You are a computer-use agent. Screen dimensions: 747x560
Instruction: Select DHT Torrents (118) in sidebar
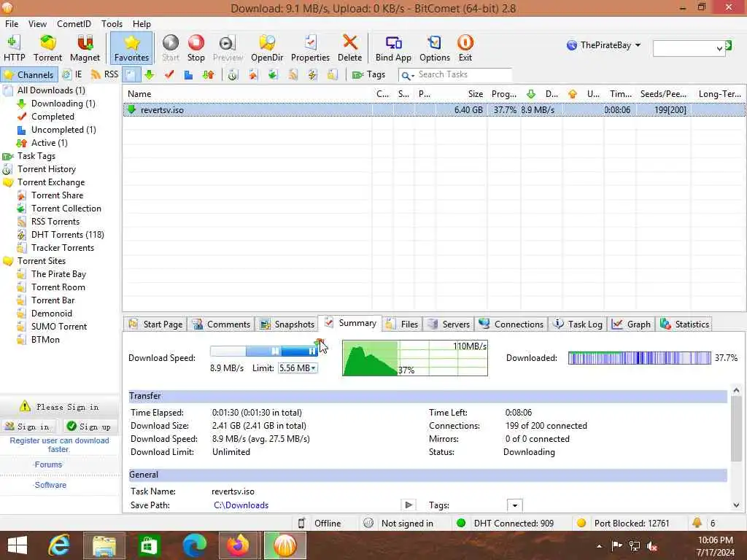[x=68, y=234]
